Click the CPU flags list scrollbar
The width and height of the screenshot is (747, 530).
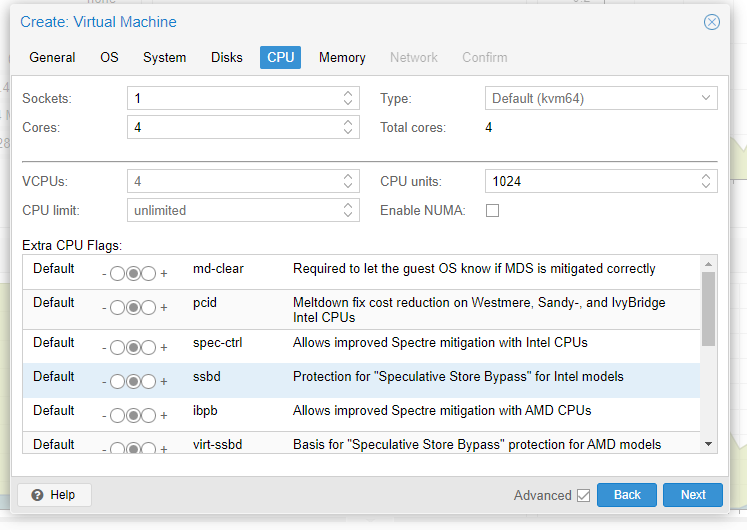coord(708,309)
